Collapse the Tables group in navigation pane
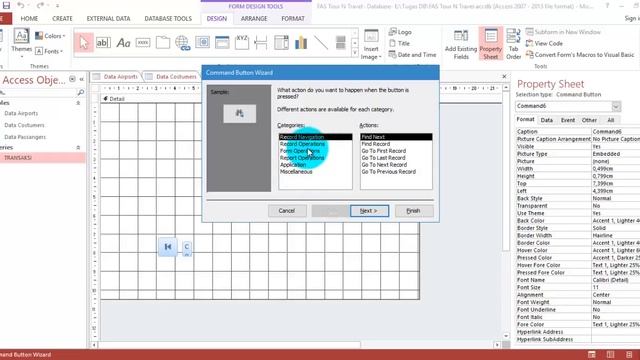Screen dimensions: 640x360 (78, 103)
